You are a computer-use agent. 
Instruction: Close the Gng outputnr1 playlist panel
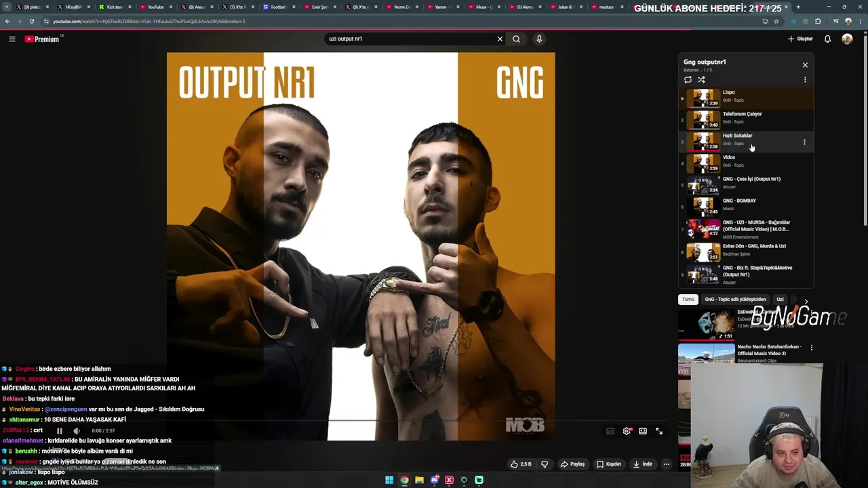(805, 65)
